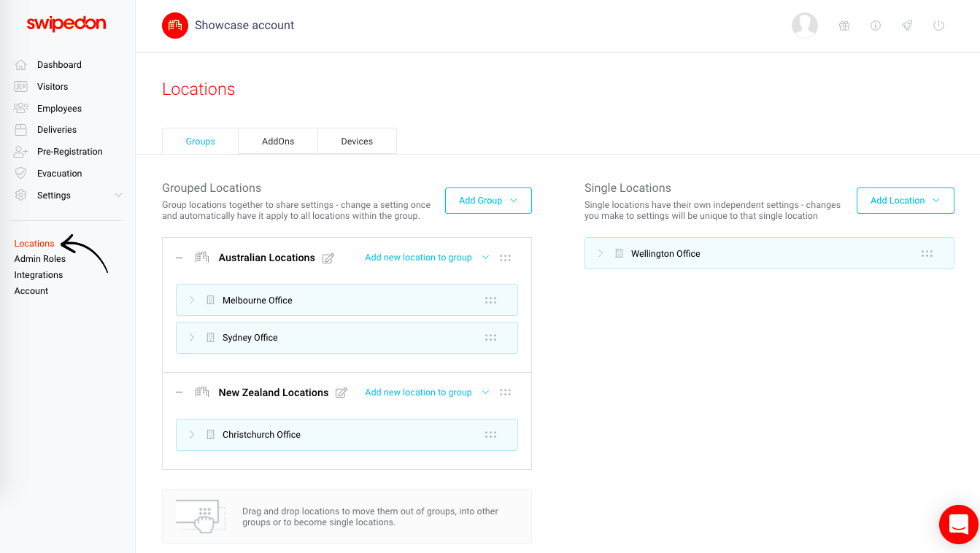Expand the Sydney Office row

(x=192, y=337)
